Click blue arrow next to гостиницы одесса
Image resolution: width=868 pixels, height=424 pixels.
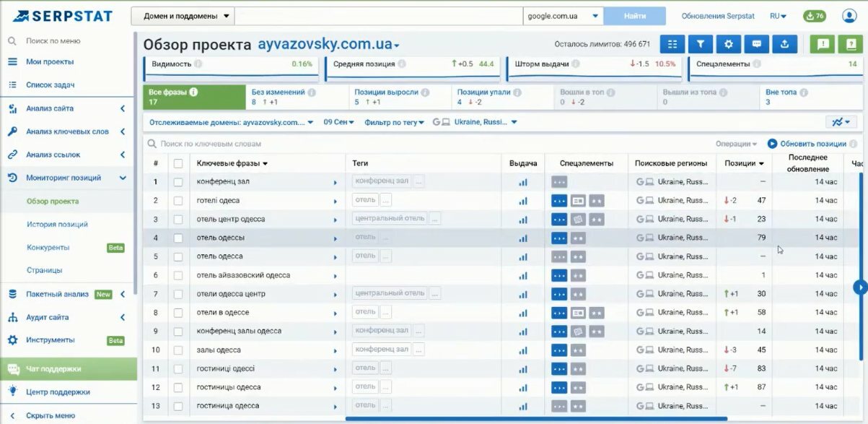click(x=336, y=388)
